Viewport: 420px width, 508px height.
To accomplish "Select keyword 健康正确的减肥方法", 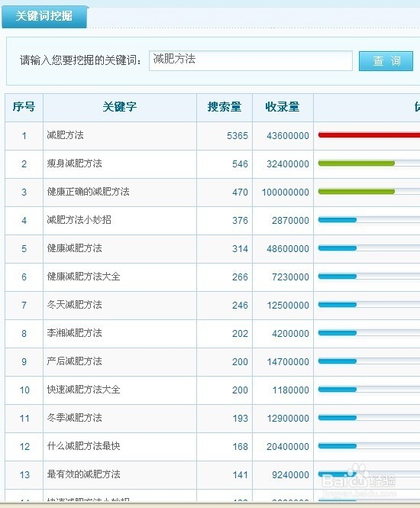I will point(88,192).
